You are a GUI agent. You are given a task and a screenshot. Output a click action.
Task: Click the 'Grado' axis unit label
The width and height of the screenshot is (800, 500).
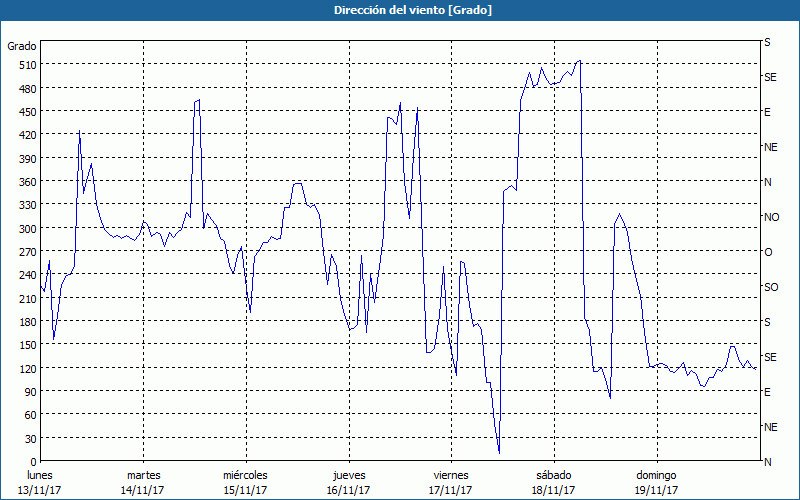click(x=22, y=46)
